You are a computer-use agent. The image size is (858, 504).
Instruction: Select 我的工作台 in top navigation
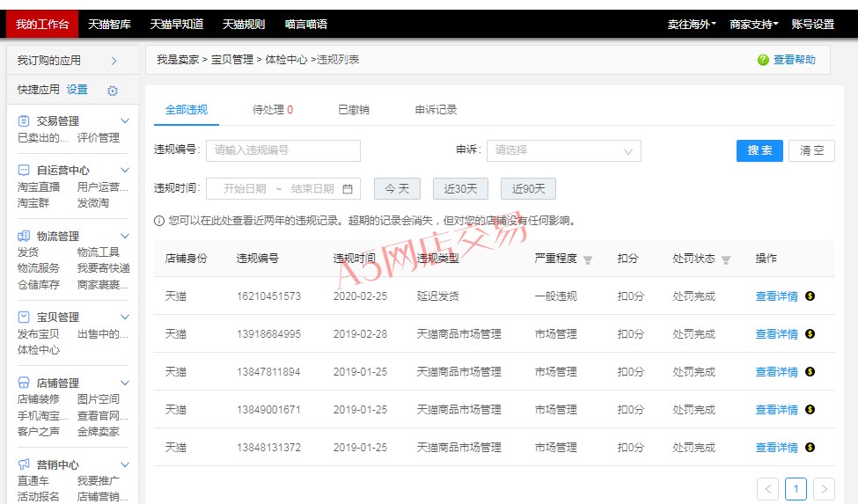click(42, 24)
